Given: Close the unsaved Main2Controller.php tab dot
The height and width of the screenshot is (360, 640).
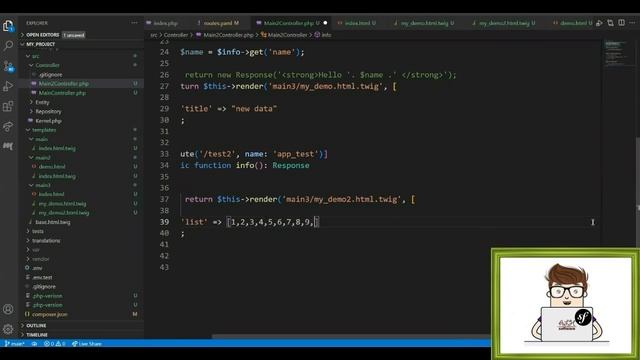Looking at the screenshot, I should (325, 23).
